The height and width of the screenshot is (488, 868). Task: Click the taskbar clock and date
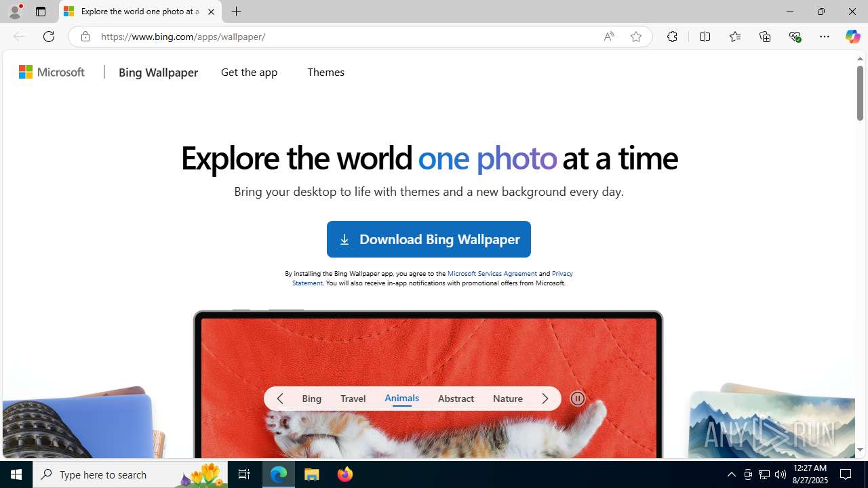click(x=810, y=474)
